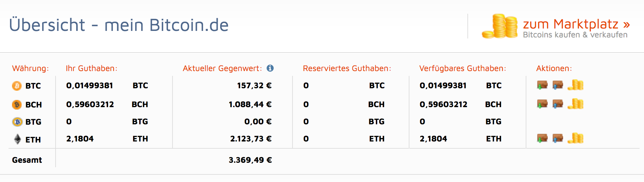Click the BCH withdraw wallet icon (blue arrow)
The width and height of the screenshot is (644, 182).
(558, 104)
